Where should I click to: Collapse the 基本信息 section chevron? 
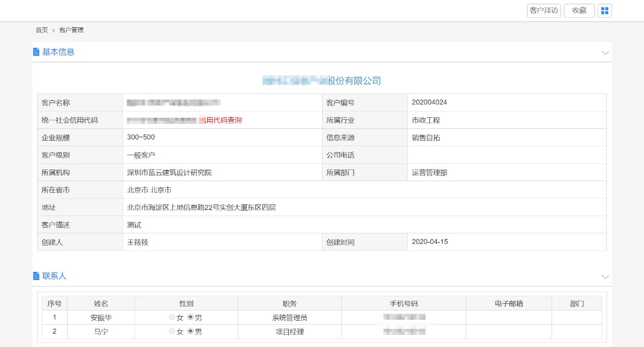pos(605,53)
